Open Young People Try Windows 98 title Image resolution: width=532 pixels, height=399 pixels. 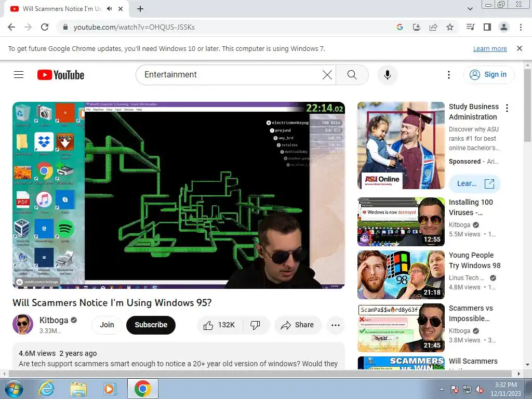tap(475, 260)
